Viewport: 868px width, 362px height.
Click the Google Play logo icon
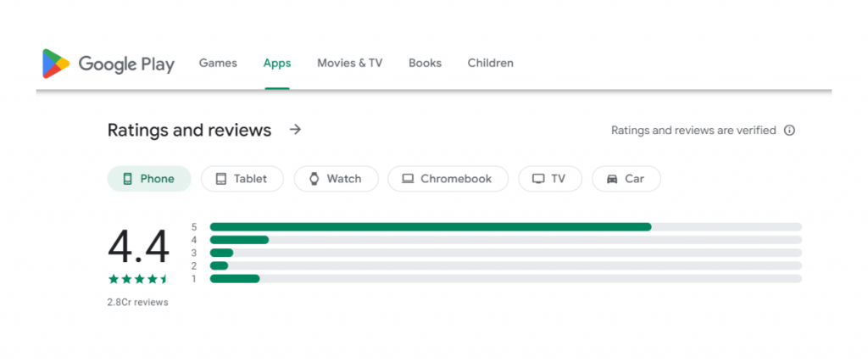(x=56, y=64)
